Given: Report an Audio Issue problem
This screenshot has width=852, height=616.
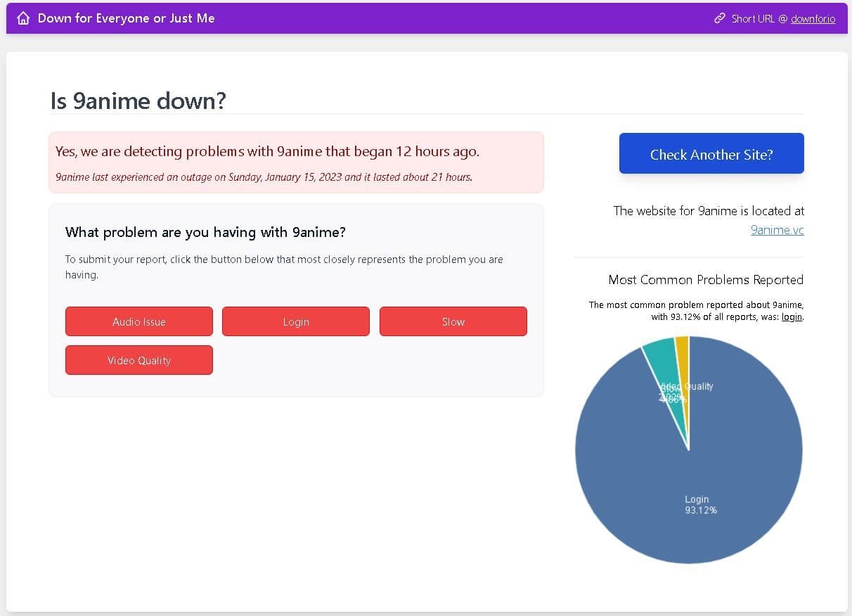Looking at the screenshot, I should [x=139, y=321].
